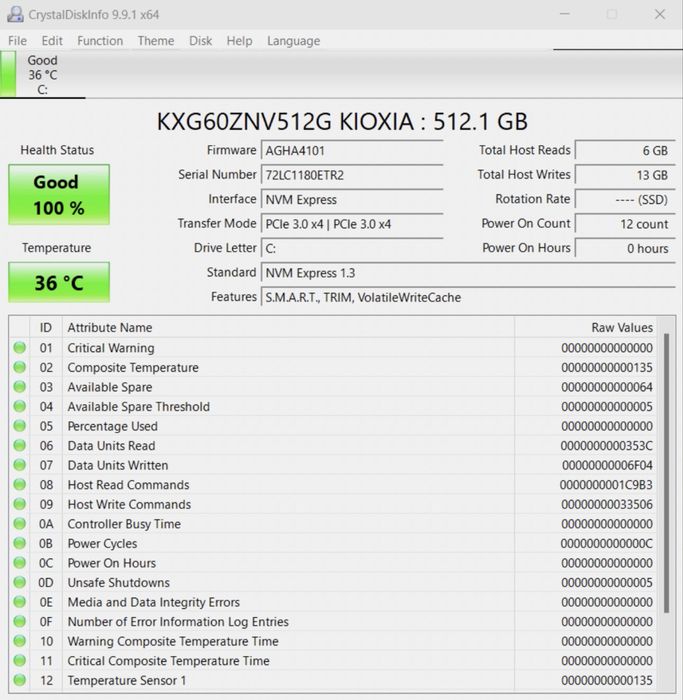Click status dot for Critical Warning row
683x700 pixels.
[20, 347]
